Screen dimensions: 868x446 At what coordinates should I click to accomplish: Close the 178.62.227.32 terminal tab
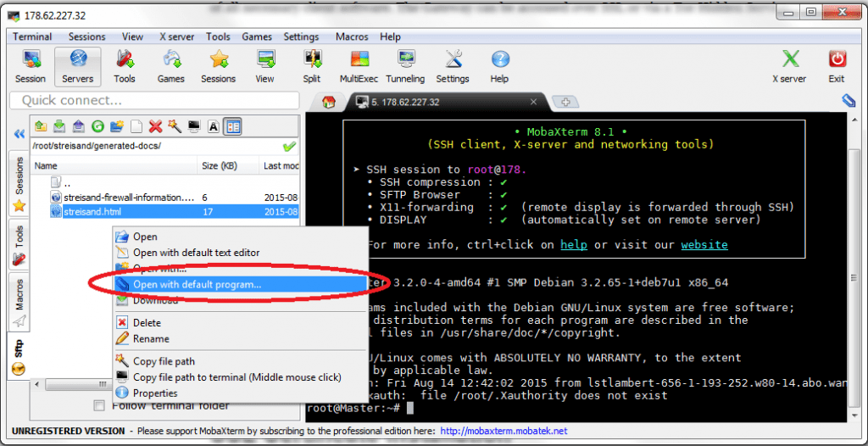534,102
